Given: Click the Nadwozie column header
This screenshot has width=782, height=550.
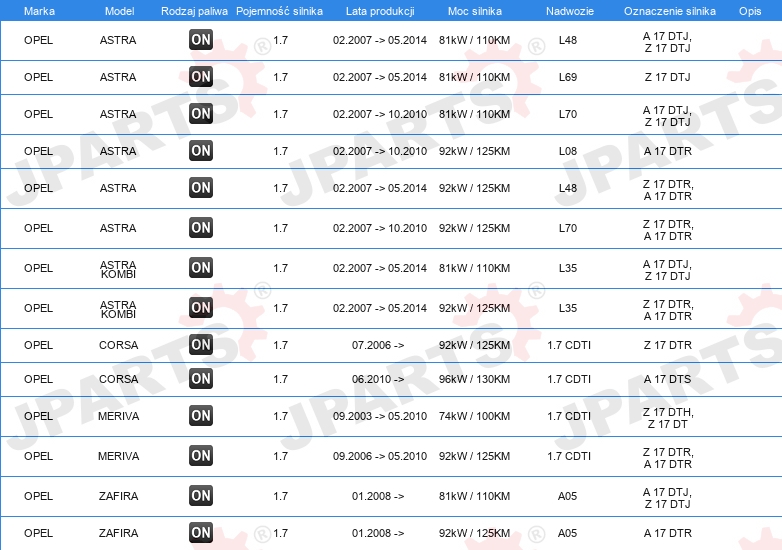Looking at the screenshot, I should 568,11.
